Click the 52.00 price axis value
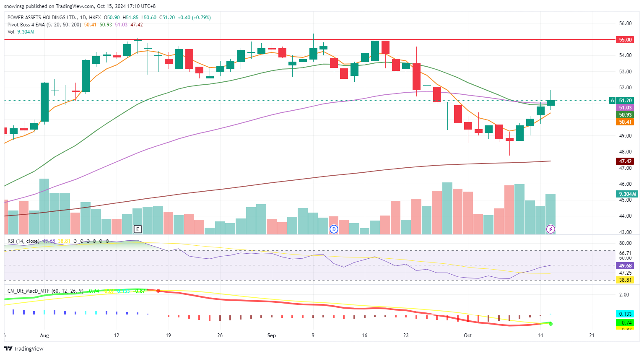 coord(625,88)
